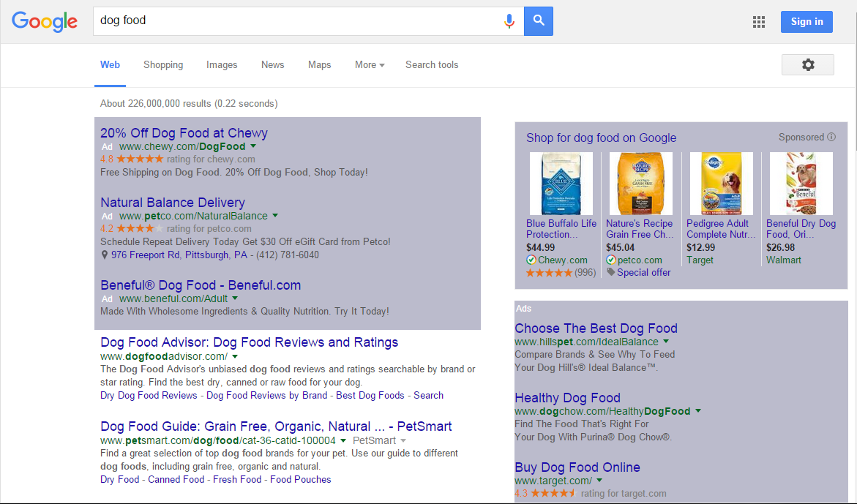
Task: Open Nature's Recipe product image
Action: coord(640,184)
